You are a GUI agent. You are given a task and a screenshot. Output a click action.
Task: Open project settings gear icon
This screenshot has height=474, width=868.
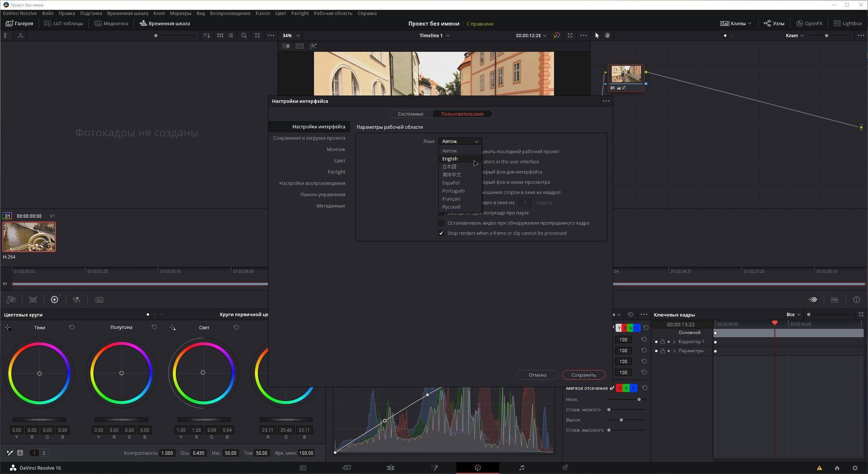click(x=855, y=468)
